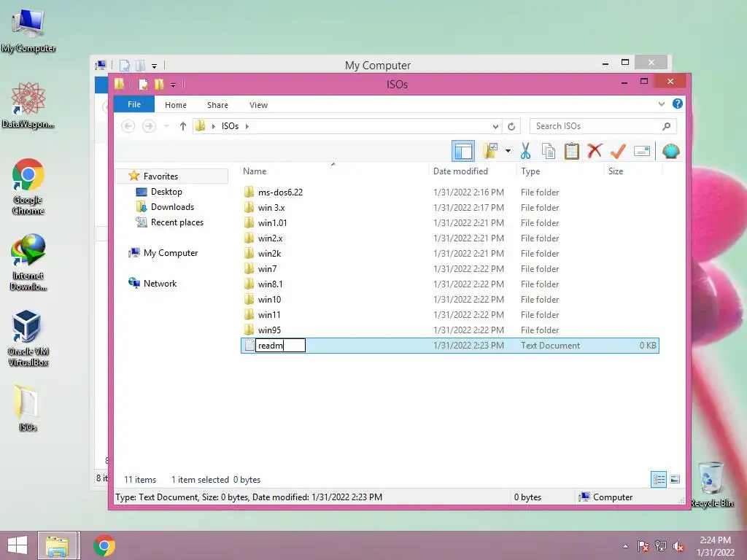
Task: Open the Oracle VM VirtualBox desktop icon
Action: coord(28,338)
